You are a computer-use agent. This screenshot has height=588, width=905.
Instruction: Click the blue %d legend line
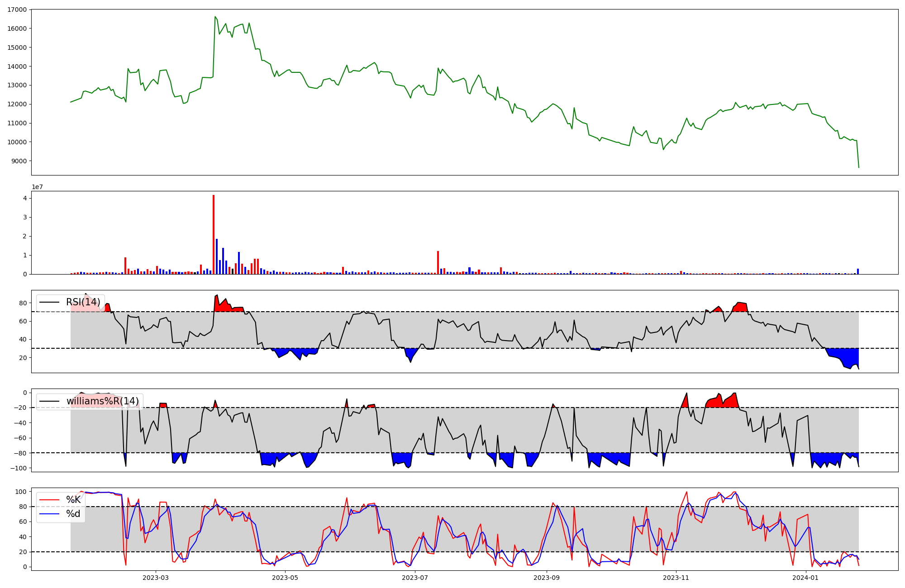pos(49,514)
